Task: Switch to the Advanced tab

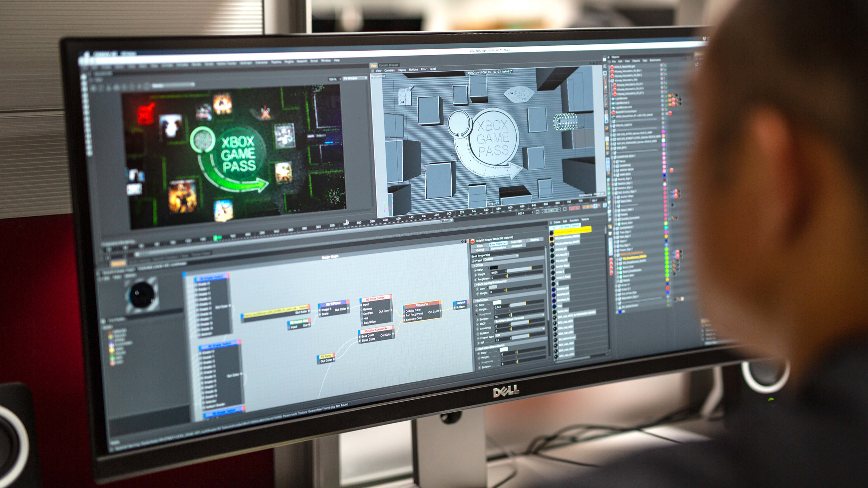Action: pos(517,246)
